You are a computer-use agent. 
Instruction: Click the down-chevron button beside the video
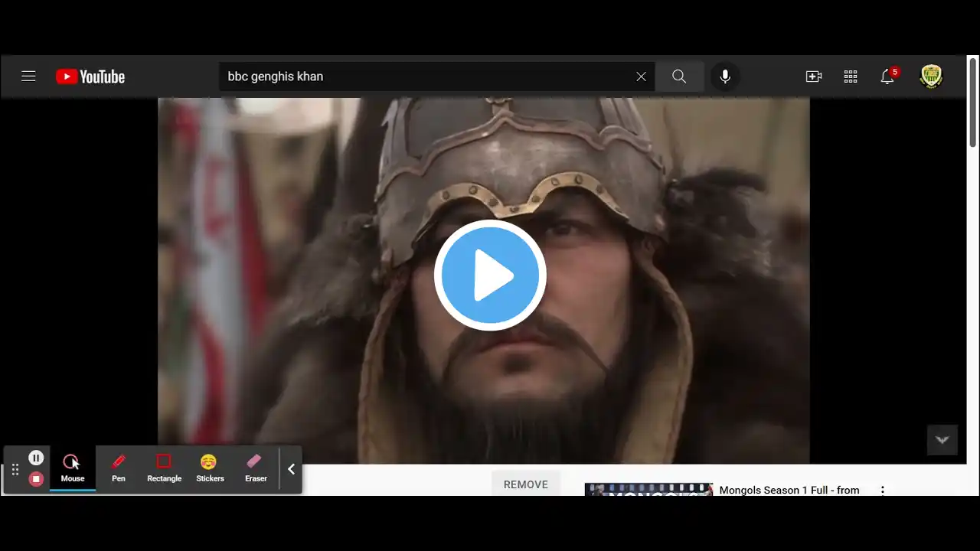[x=942, y=440]
